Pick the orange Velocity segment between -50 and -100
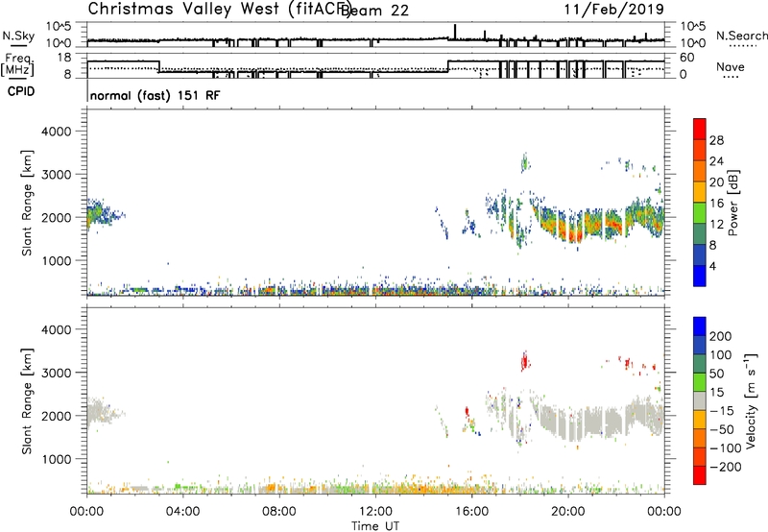This screenshot has width=768, height=532. pyautogui.click(x=700, y=438)
